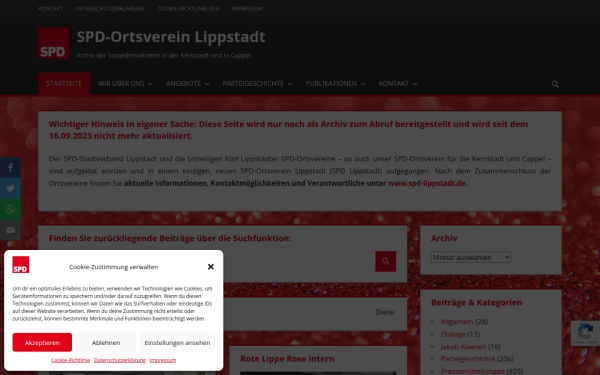Share the page via the WhatsApp sidebar icon
This screenshot has height=375, width=600.
[10, 209]
